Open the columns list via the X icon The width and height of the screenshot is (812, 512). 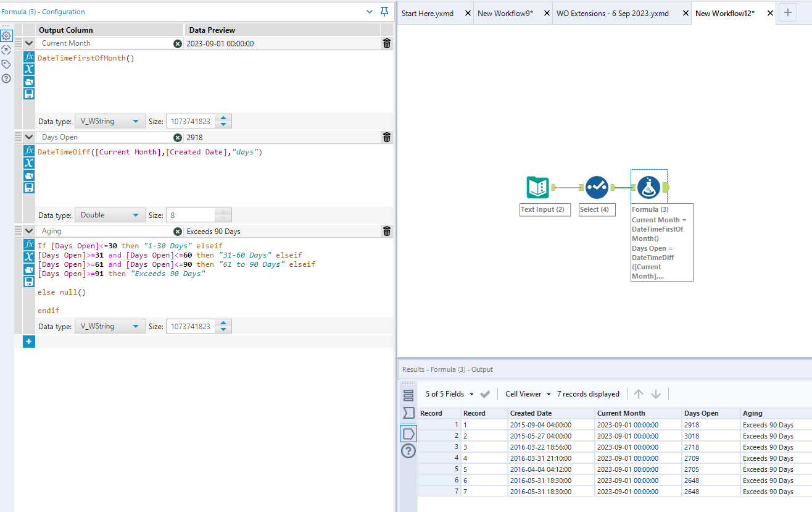click(28, 69)
